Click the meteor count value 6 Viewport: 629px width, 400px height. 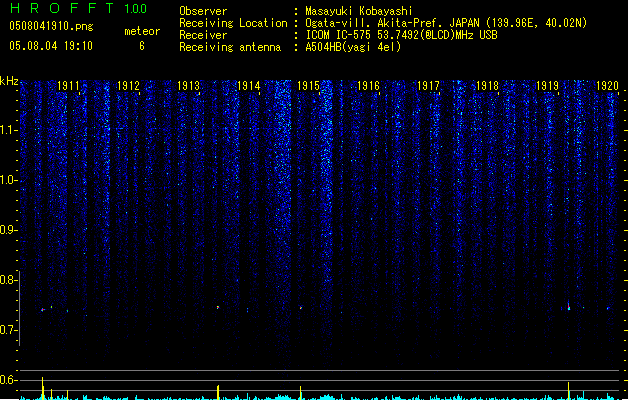[142, 46]
